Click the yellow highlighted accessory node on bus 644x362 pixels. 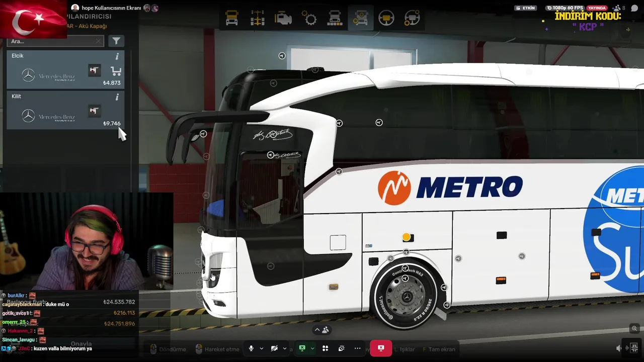point(406,237)
